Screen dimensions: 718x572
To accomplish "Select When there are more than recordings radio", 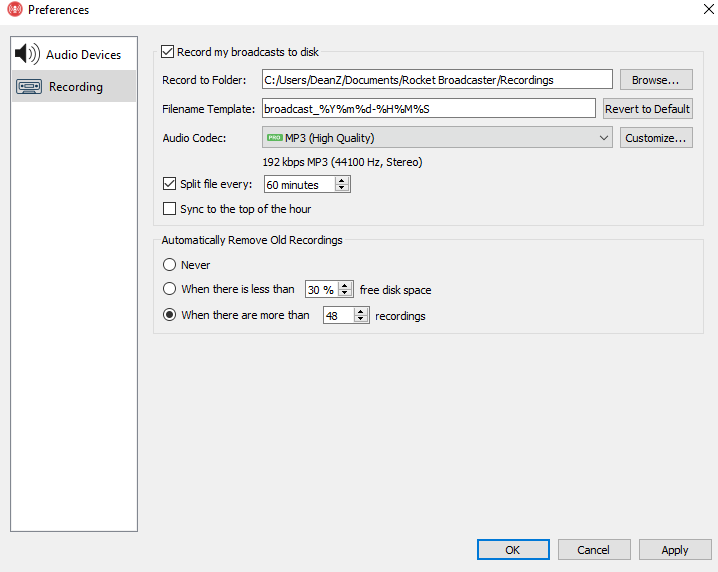I will pyautogui.click(x=169, y=315).
